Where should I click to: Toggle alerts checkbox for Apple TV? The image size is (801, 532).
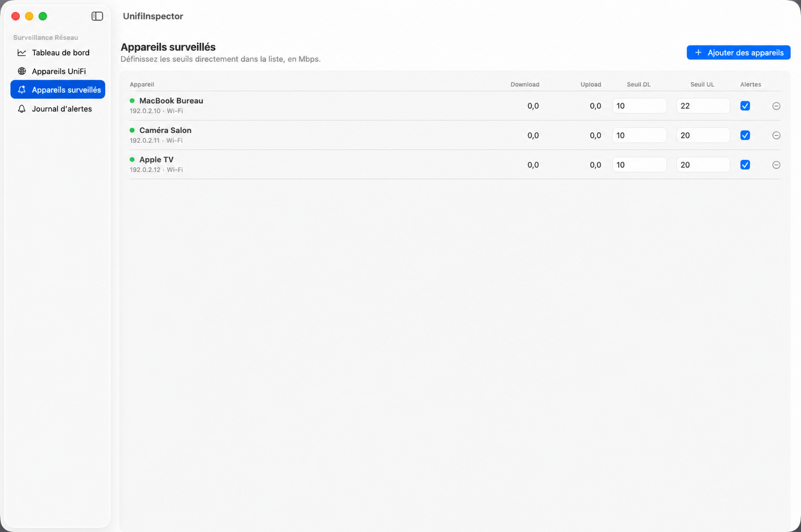(745, 165)
